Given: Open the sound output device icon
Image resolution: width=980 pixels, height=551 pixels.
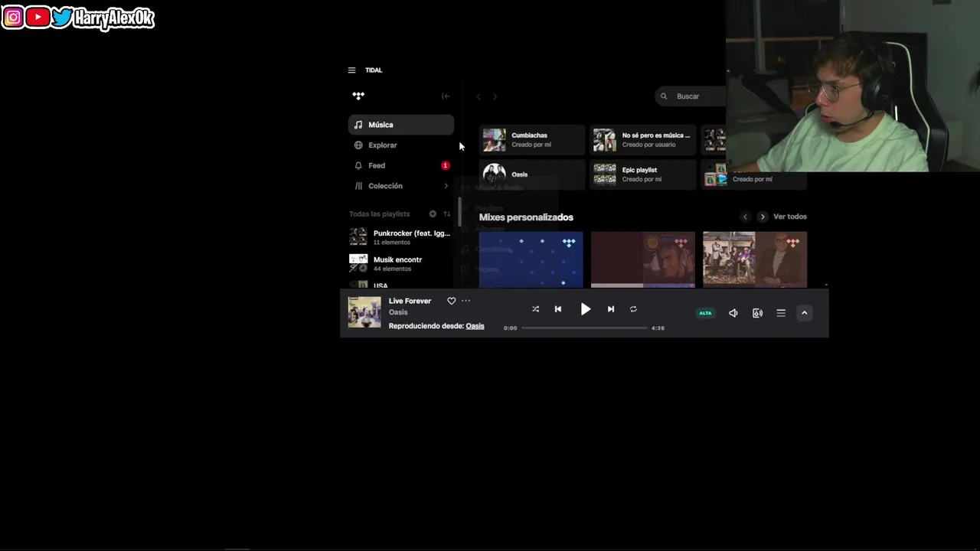Looking at the screenshot, I should click(757, 313).
